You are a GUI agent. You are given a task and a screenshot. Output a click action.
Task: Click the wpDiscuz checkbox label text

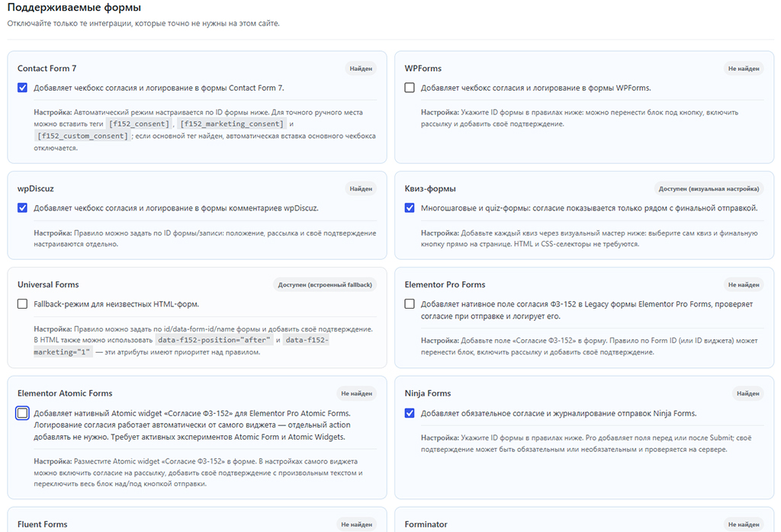(176, 208)
